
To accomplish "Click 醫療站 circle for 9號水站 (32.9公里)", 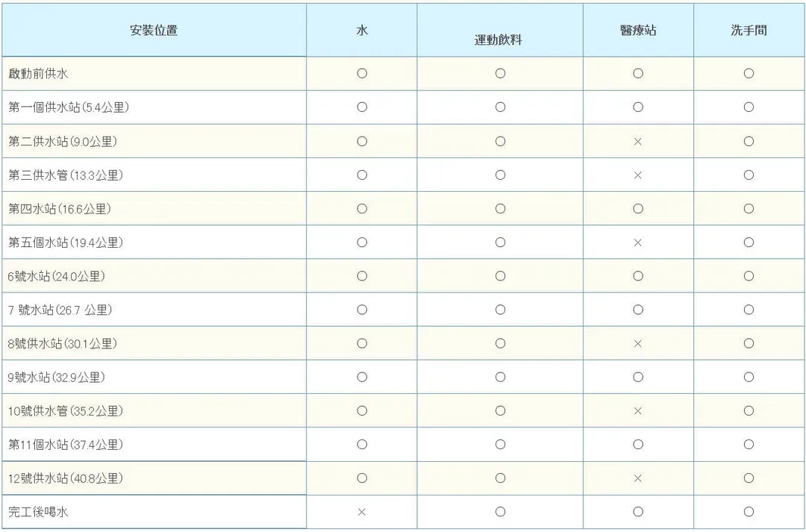I will 637,378.
